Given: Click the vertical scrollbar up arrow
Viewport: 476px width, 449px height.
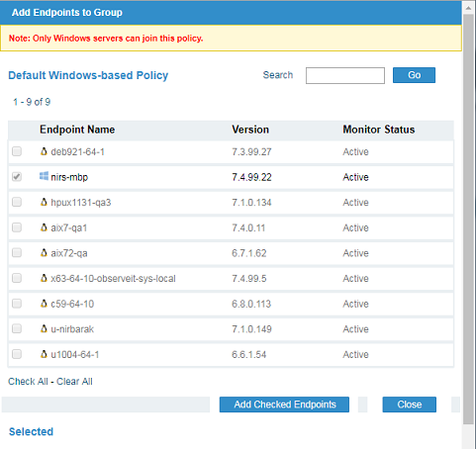Looking at the screenshot, I should click(468, 8).
